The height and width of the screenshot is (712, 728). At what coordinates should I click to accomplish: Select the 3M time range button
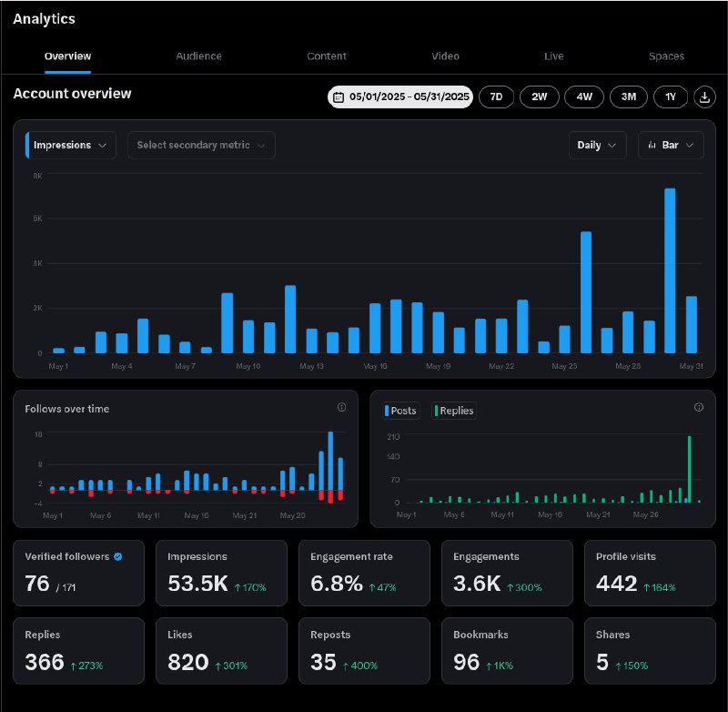pyautogui.click(x=629, y=97)
